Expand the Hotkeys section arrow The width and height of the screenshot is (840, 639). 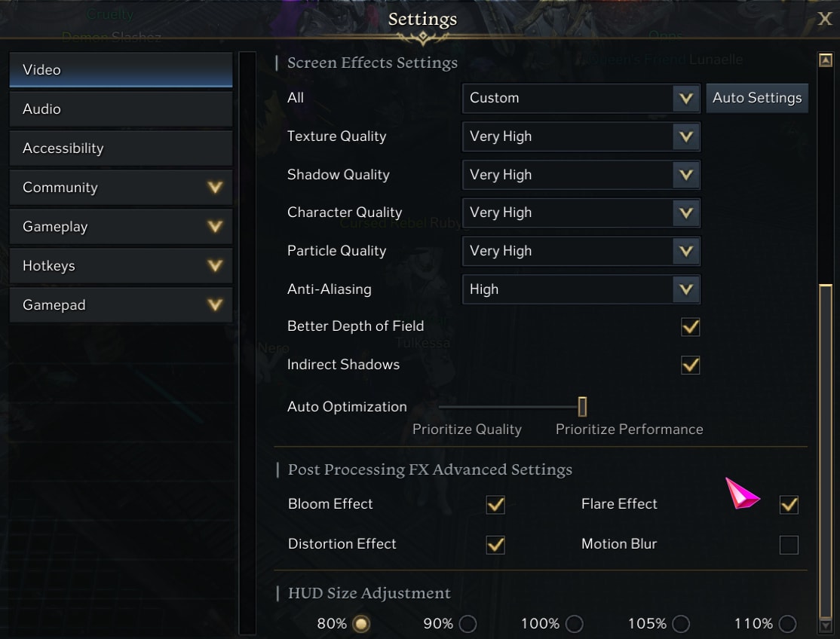click(x=215, y=265)
